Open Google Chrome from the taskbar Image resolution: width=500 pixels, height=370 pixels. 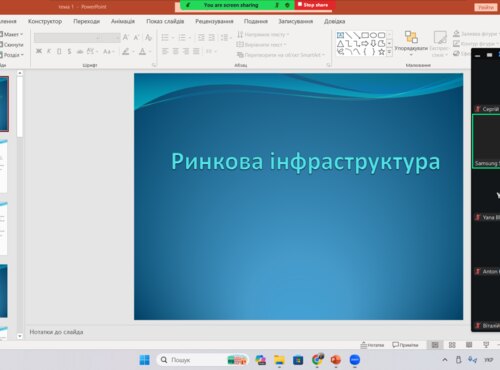pyautogui.click(x=318, y=360)
